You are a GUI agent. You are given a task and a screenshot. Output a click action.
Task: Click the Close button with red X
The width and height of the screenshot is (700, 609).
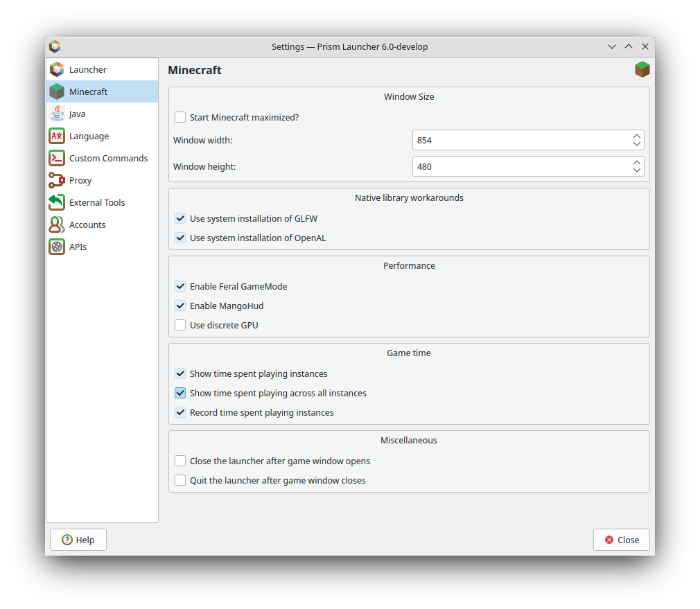coord(621,540)
